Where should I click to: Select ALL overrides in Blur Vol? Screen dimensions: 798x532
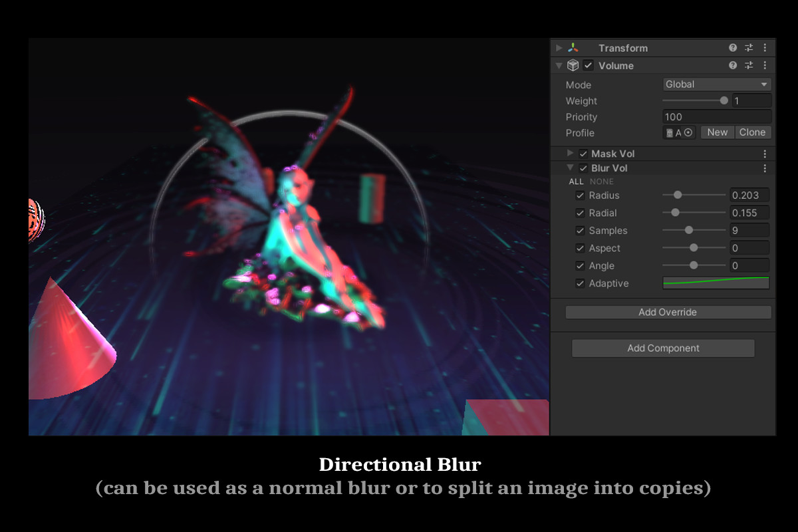pyautogui.click(x=576, y=181)
